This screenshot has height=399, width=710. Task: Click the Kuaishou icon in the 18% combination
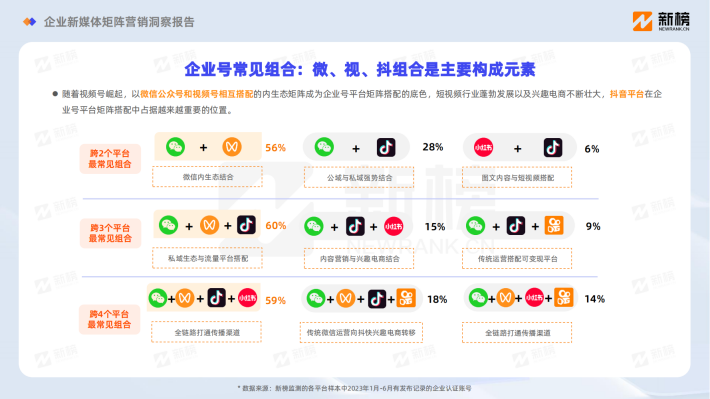[x=406, y=298]
